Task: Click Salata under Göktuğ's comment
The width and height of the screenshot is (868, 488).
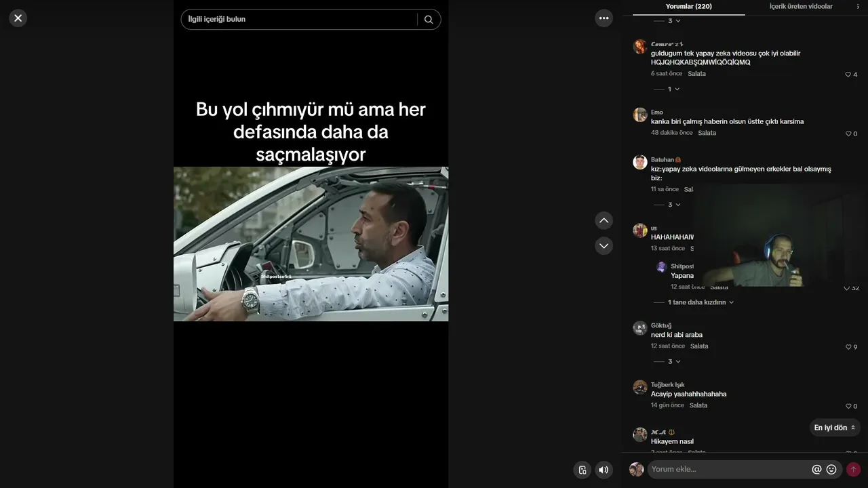Action: (699, 346)
